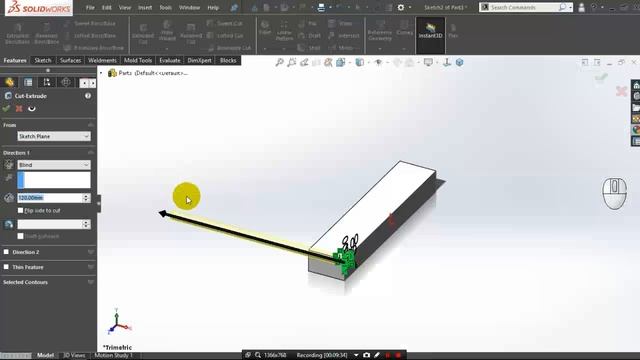Switch to the Surfaces tab

pyautogui.click(x=71, y=60)
